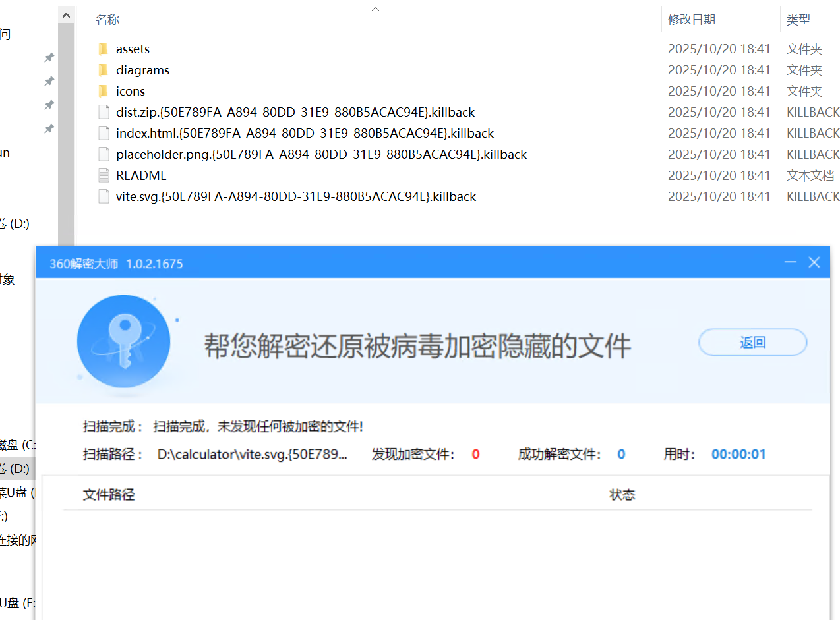The width and height of the screenshot is (840, 620).
Task: Click the first pin icon in sidebar
Action: click(x=49, y=58)
